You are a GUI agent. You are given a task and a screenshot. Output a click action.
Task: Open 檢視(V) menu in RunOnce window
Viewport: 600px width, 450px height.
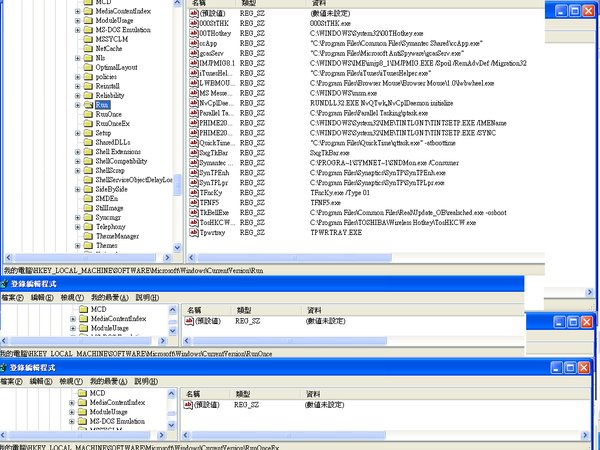pyautogui.click(x=72, y=297)
